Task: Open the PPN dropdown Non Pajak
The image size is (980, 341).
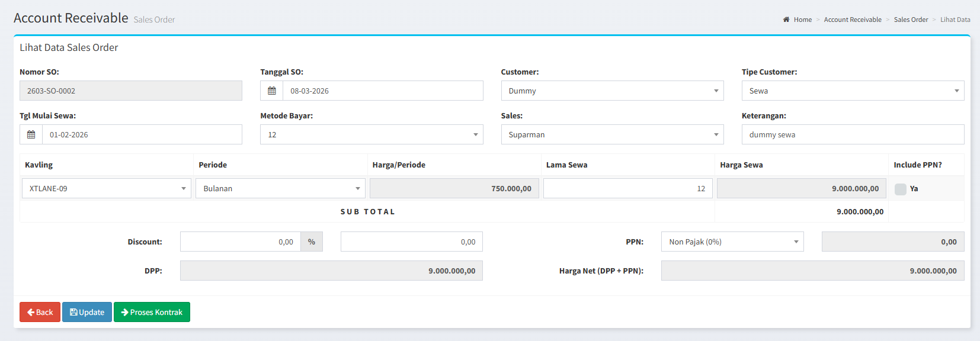Action: [732, 242]
